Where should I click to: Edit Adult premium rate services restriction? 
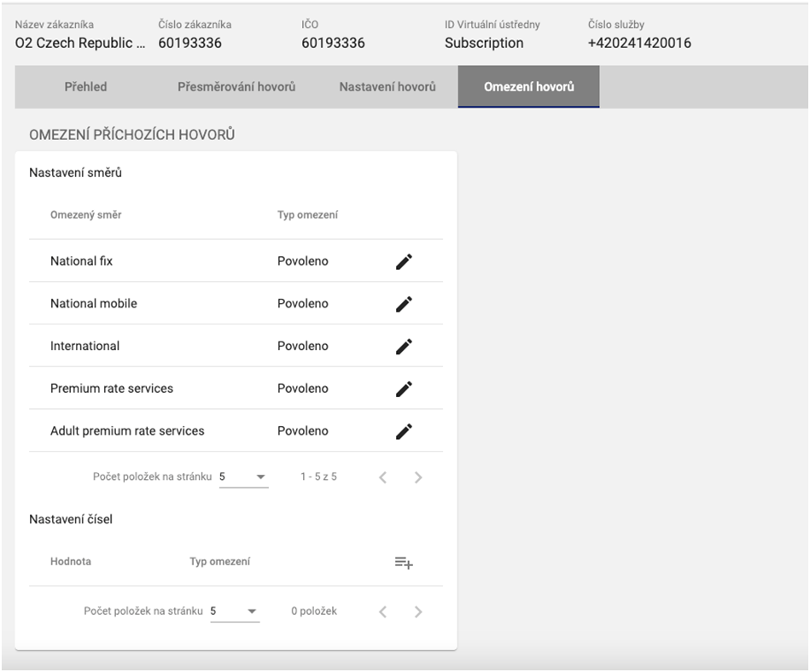[x=404, y=431]
